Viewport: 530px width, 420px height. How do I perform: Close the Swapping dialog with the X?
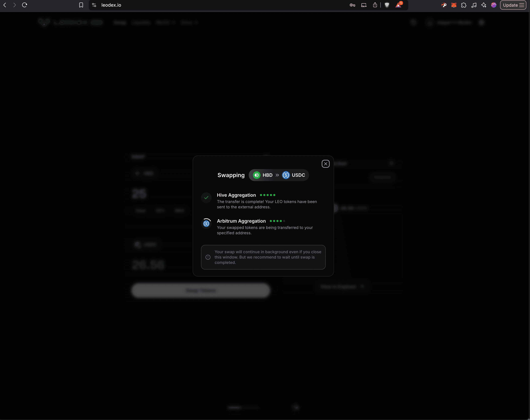coord(326,164)
